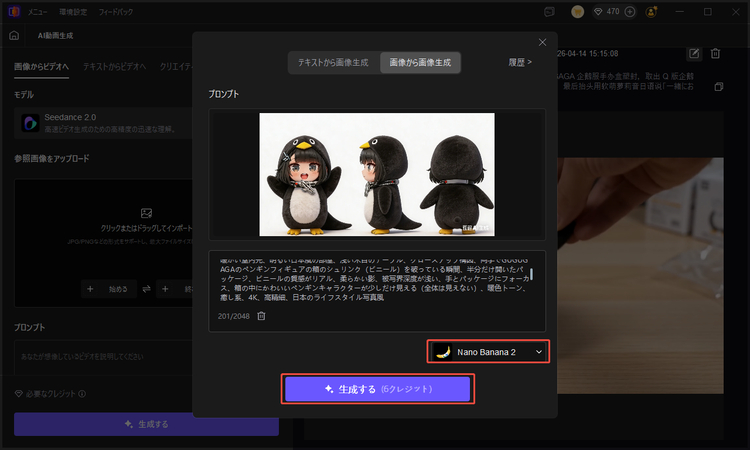Click background video prompt input field
This screenshot has height=450, width=750.
click(103, 357)
